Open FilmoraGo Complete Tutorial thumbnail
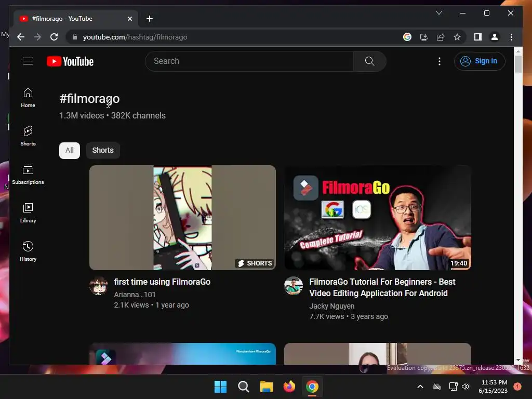 pos(378,218)
